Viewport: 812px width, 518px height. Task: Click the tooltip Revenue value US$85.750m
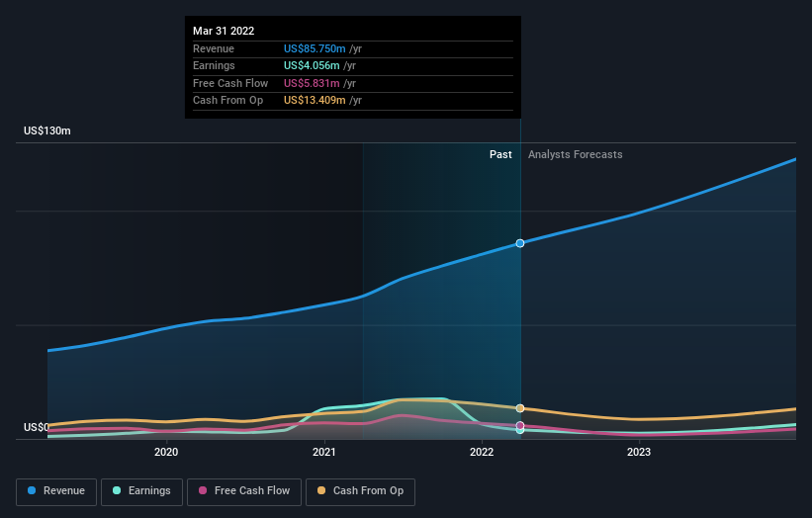tap(315, 48)
